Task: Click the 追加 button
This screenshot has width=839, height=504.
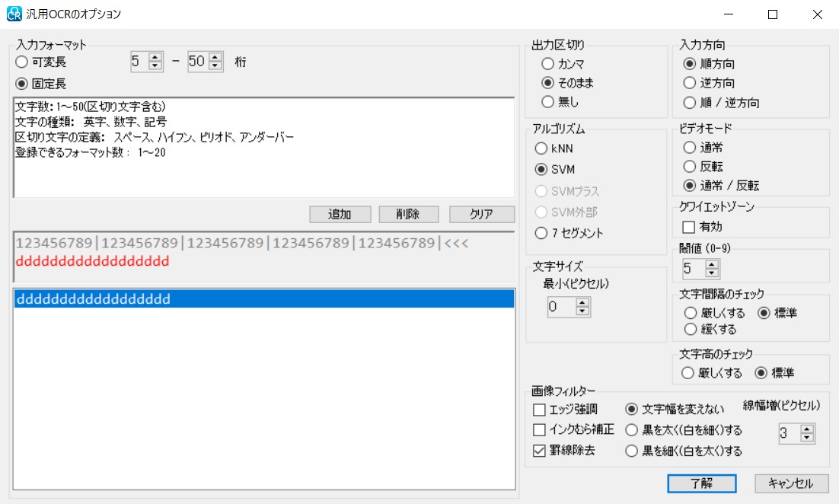Action: click(x=340, y=215)
